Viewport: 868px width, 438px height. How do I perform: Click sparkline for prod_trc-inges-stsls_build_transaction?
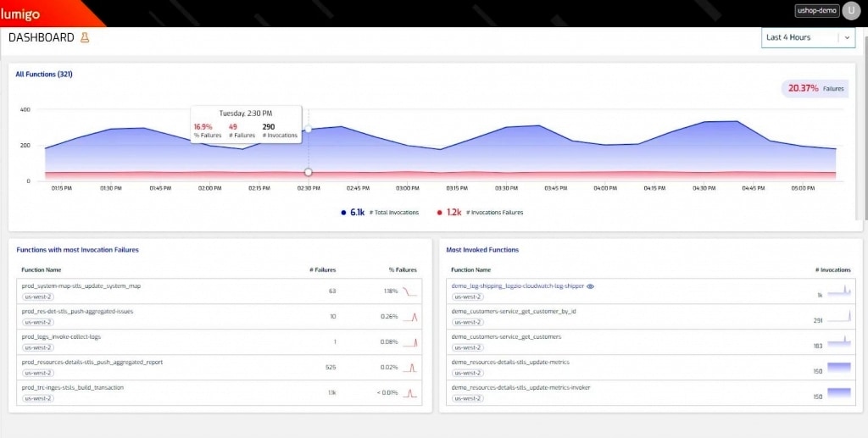[409, 393]
